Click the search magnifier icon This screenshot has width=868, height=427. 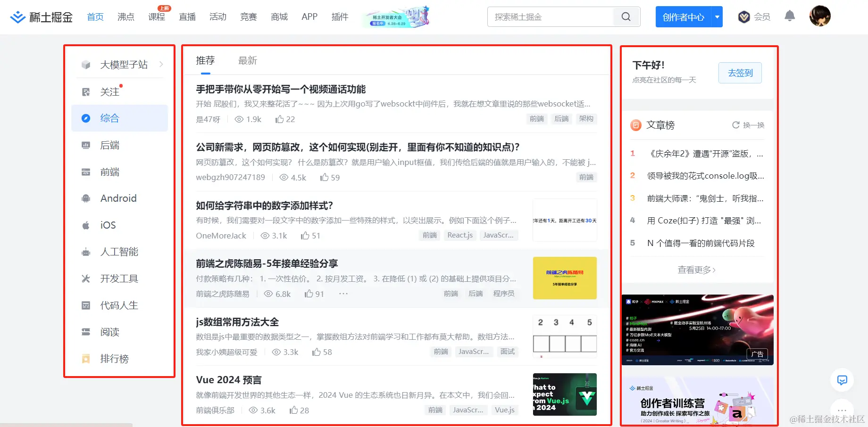click(x=626, y=17)
